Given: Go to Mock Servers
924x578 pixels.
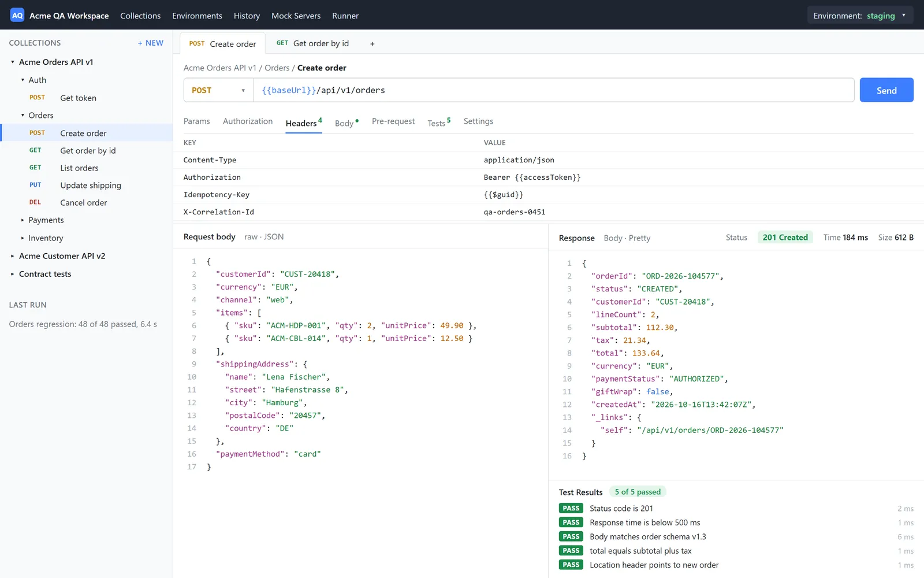Looking at the screenshot, I should tap(296, 16).
